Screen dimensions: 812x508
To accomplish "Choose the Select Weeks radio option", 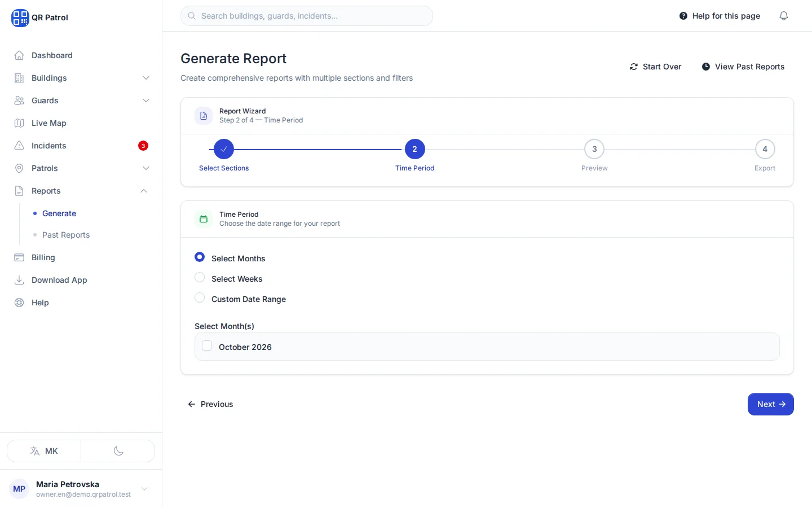I will [x=200, y=277].
